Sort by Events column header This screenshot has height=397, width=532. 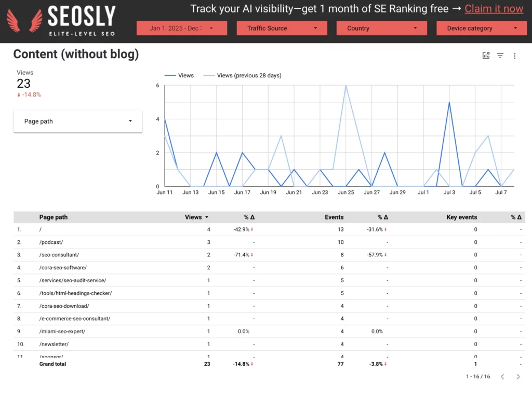click(x=334, y=217)
